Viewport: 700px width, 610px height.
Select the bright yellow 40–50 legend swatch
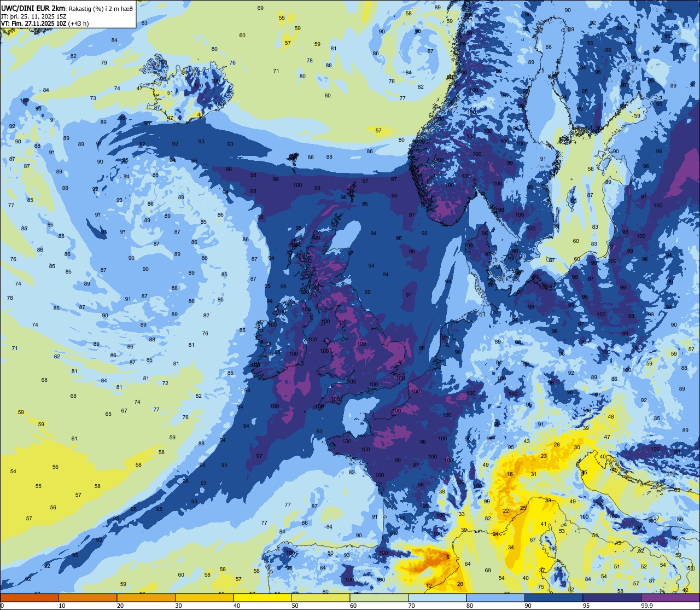tap(262, 597)
